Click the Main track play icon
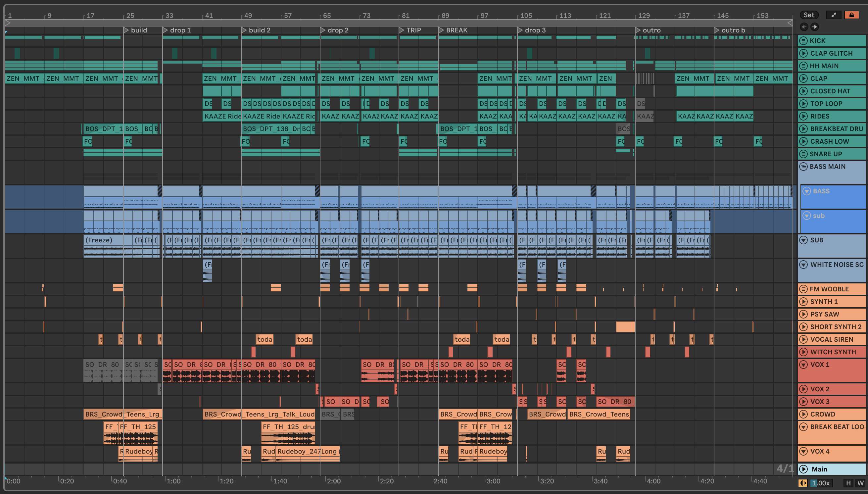 pos(803,469)
